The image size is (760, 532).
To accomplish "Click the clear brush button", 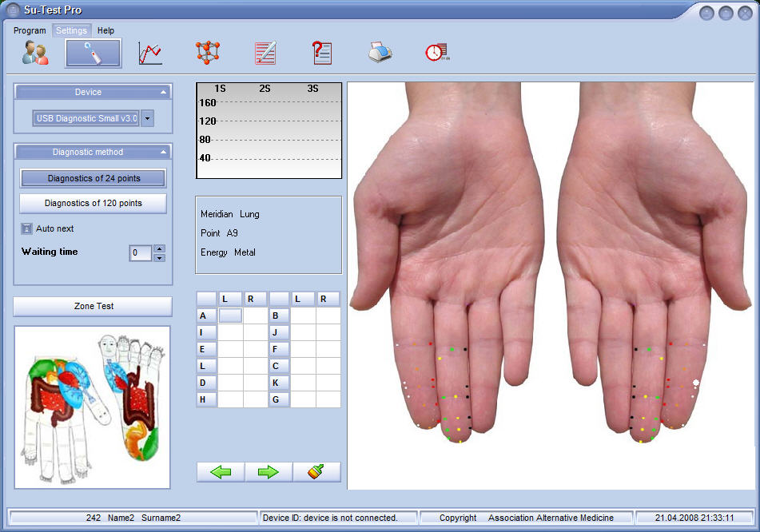I will (x=316, y=472).
